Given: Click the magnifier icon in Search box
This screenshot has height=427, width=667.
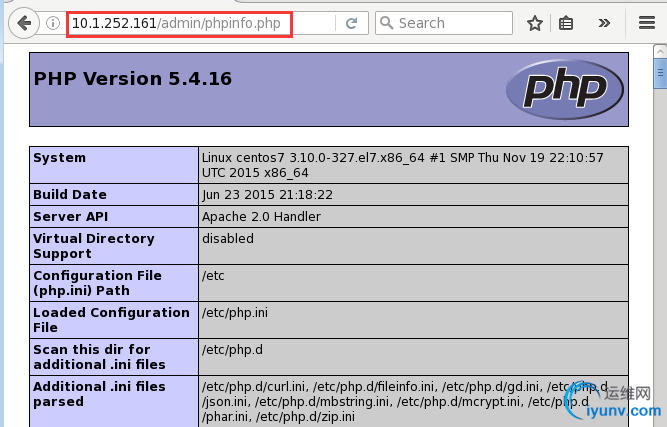Looking at the screenshot, I should pos(386,23).
